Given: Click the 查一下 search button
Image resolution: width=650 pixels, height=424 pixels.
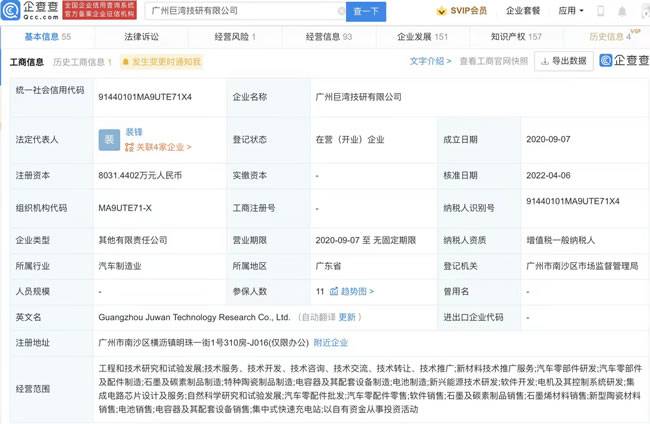Looking at the screenshot, I should (366, 11).
